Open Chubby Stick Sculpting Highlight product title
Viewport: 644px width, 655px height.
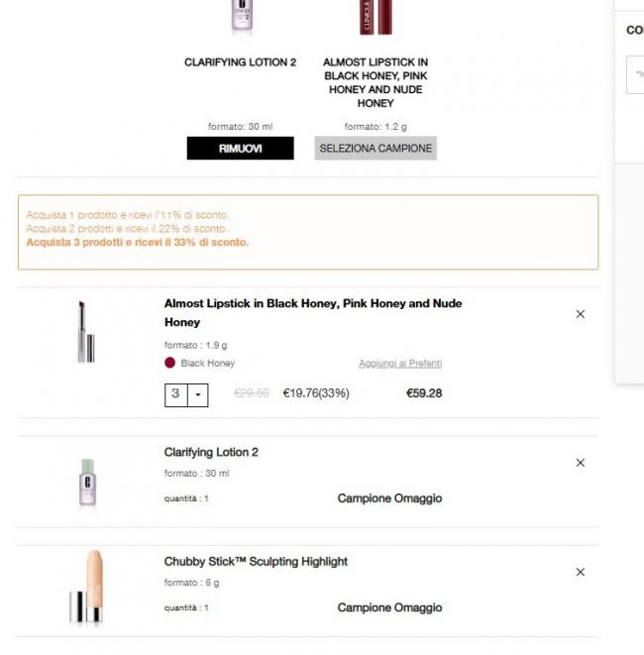pos(256,561)
